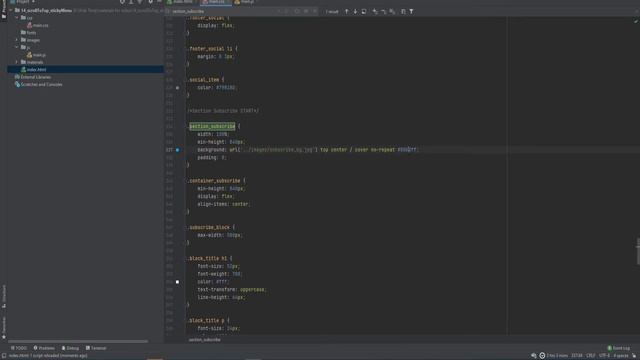Click color swatch next to color #798180
The width and height of the screenshot is (640, 360).
click(177, 88)
